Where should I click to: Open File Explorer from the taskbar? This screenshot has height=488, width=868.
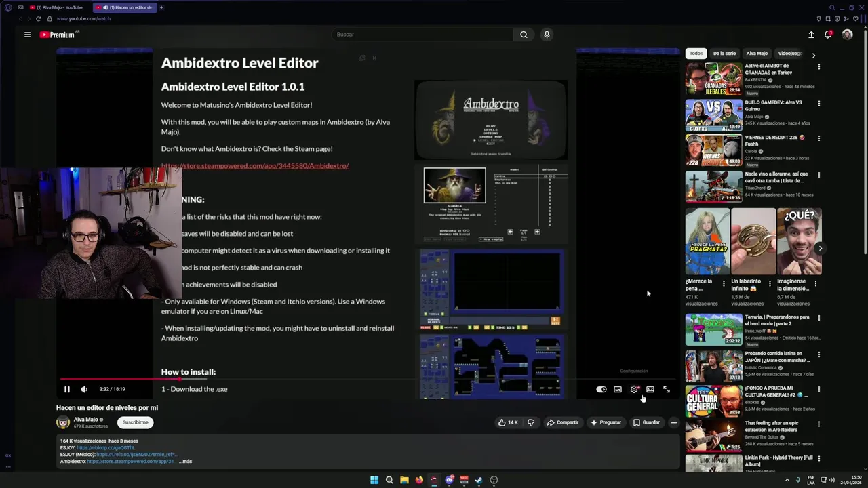coord(404,480)
